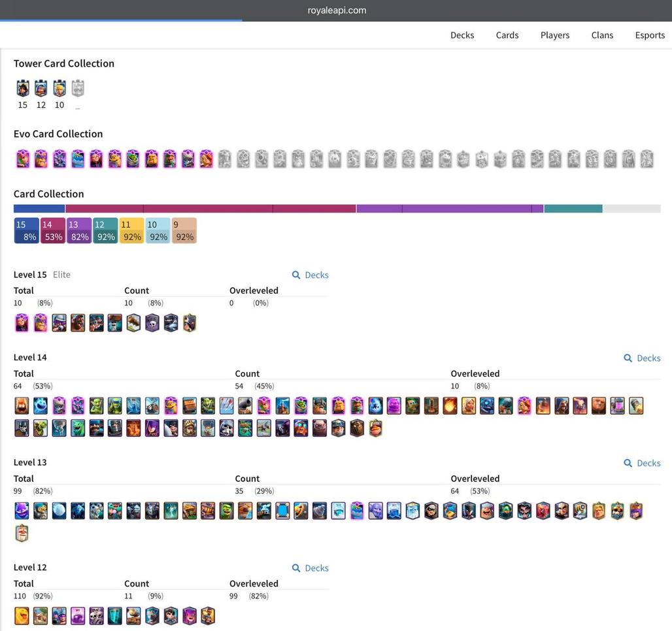Open the Fireball card in Level 14
The height and width of the screenshot is (631, 672).
450,405
